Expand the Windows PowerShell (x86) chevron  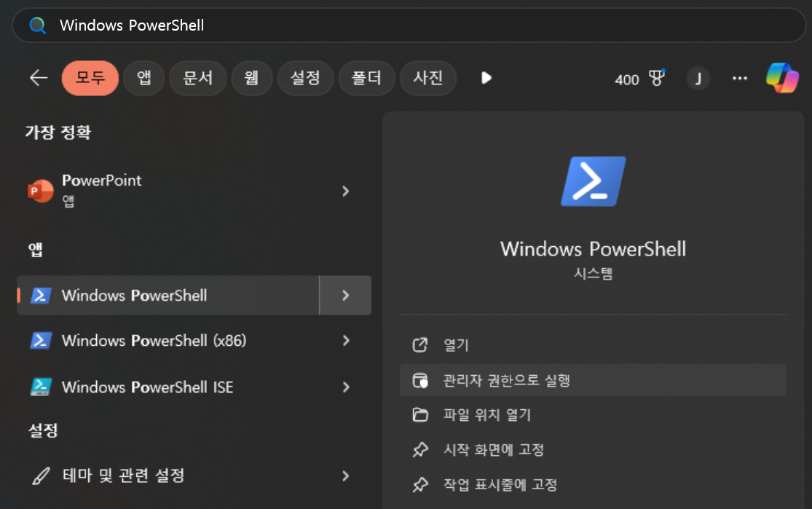(345, 341)
